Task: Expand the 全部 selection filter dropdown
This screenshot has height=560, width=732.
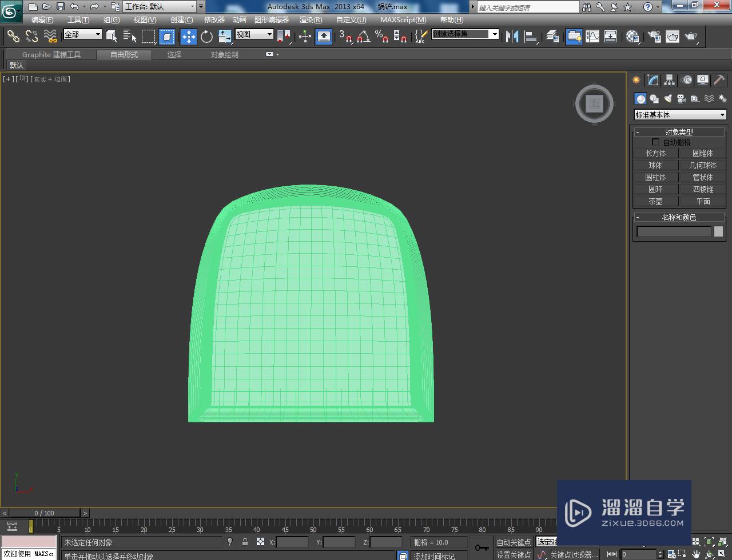Action: click(x=82, y=34)
